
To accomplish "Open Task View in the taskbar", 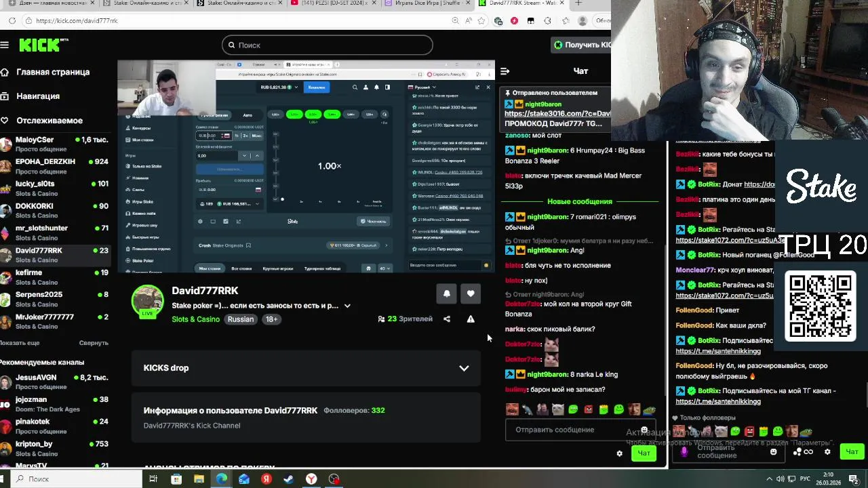I will (x=153, y=479).
